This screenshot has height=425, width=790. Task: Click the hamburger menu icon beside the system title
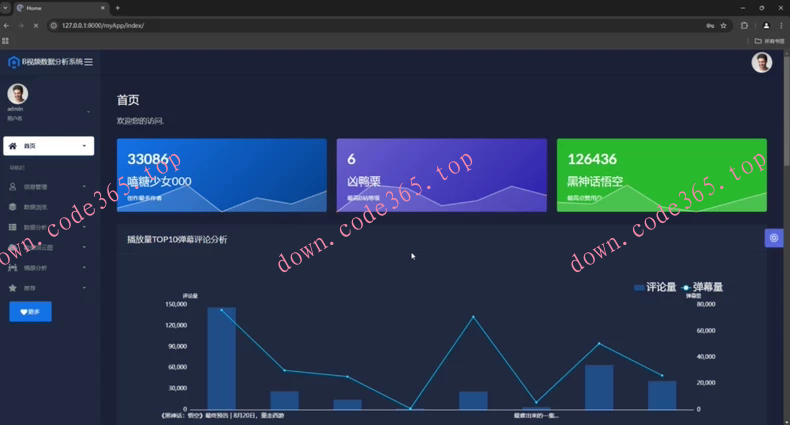[x=88, y=62]
